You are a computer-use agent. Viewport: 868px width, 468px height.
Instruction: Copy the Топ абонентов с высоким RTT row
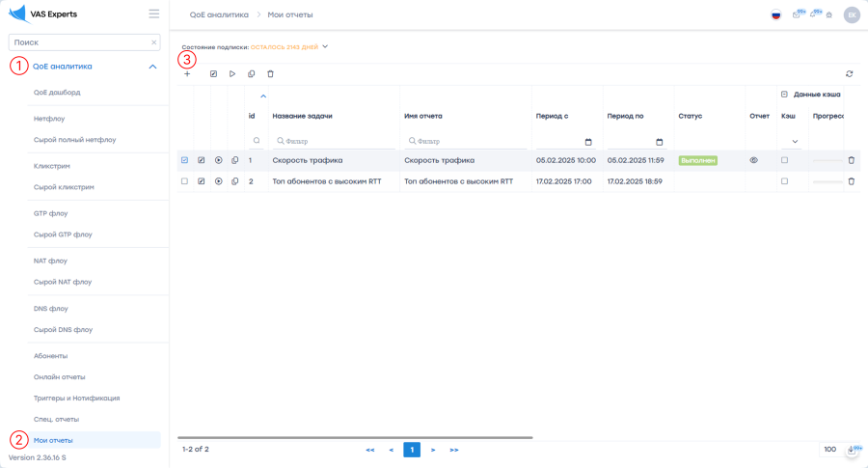coord(235,181)
